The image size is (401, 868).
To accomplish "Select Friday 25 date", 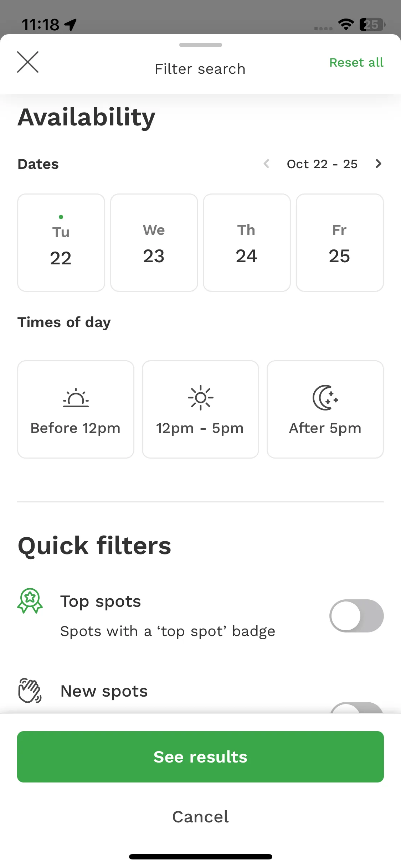I will 340,243.
